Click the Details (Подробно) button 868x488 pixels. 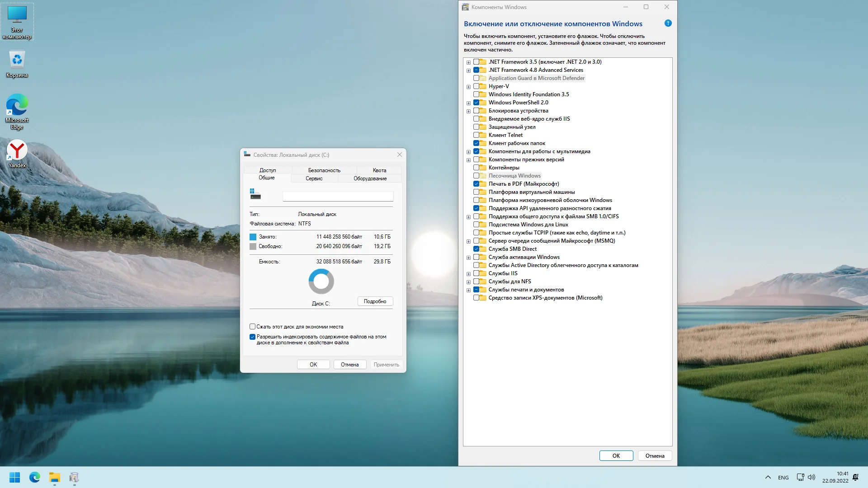[x=375, y=301]
